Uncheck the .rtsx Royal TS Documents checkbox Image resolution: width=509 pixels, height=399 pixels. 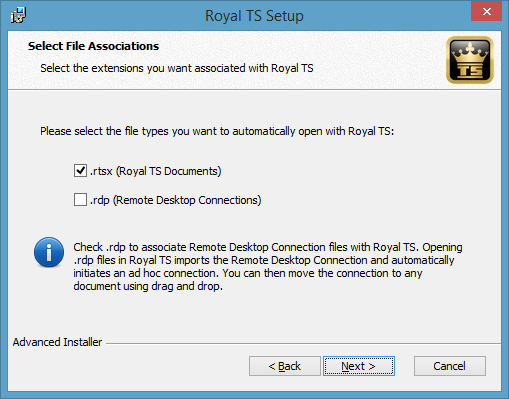pyautogui.click(x=80, y=171)
